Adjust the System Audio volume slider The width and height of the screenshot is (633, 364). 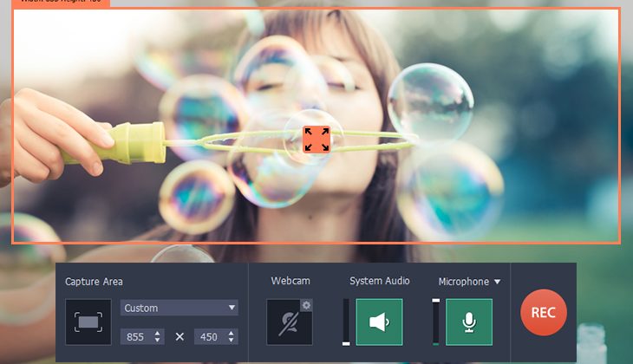pyautogui.click(x=347, y=322)
